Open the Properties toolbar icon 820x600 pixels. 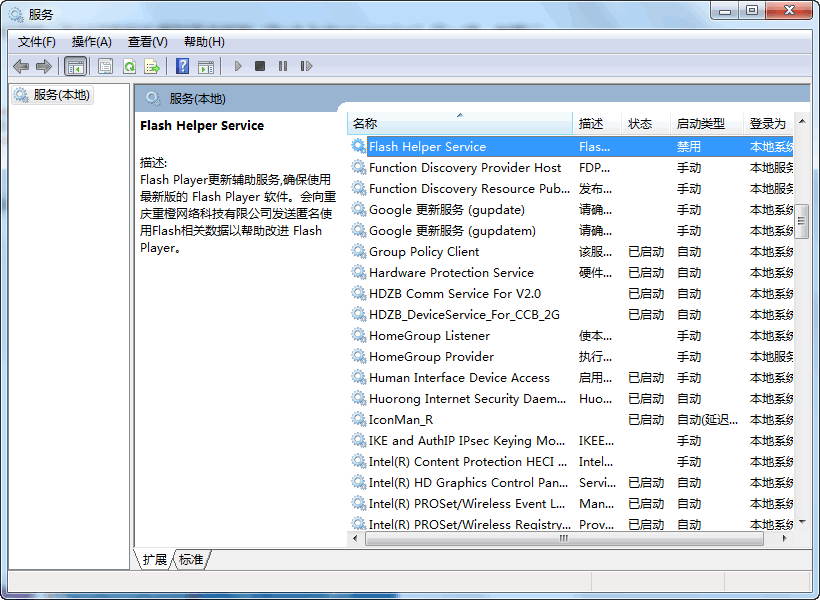pyautogui.click(x=105, y=66)
